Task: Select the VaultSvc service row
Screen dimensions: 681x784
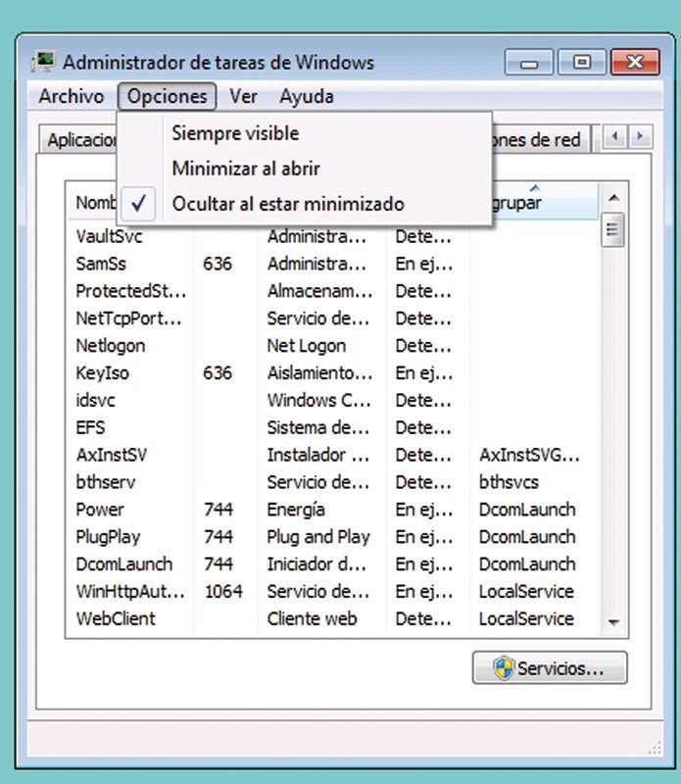Action: [333, 236]
